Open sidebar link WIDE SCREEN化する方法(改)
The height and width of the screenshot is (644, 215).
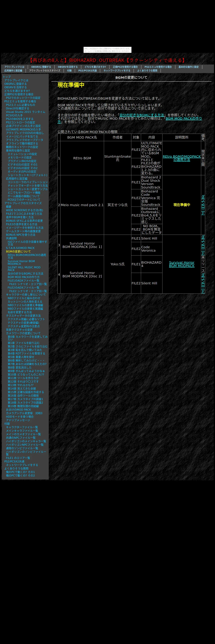coord(24,210)
